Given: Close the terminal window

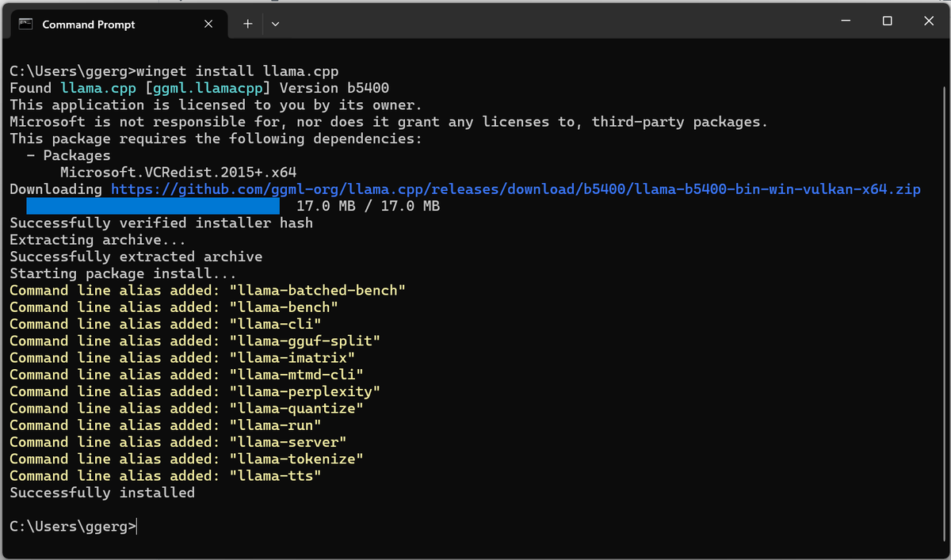Looking at the screenshot, I should (929, 21).
